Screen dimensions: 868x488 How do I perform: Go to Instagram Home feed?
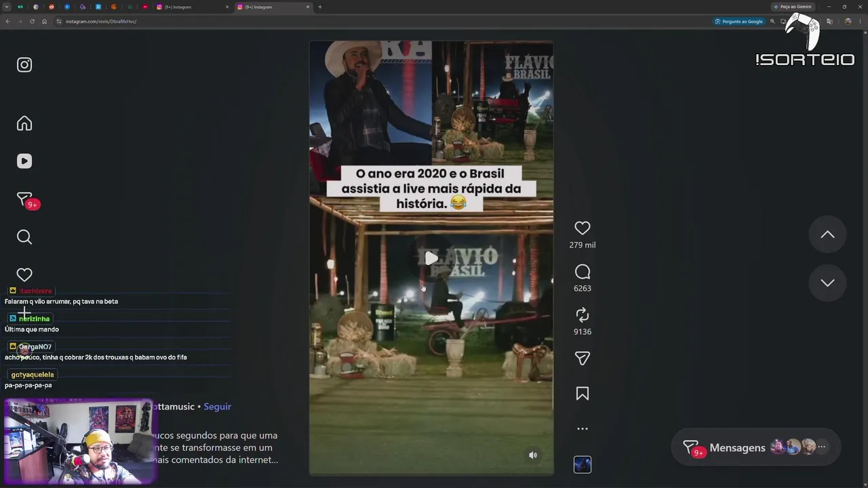24,123
